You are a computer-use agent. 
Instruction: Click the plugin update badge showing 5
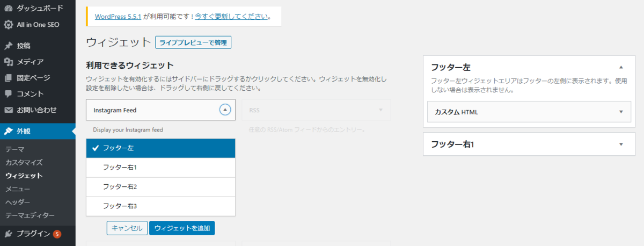click(x=57, y=234)
